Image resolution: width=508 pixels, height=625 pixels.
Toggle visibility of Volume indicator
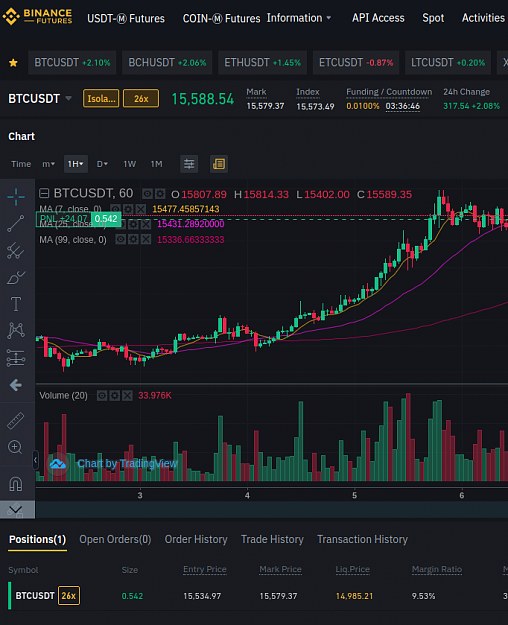[x=102, y=395]
